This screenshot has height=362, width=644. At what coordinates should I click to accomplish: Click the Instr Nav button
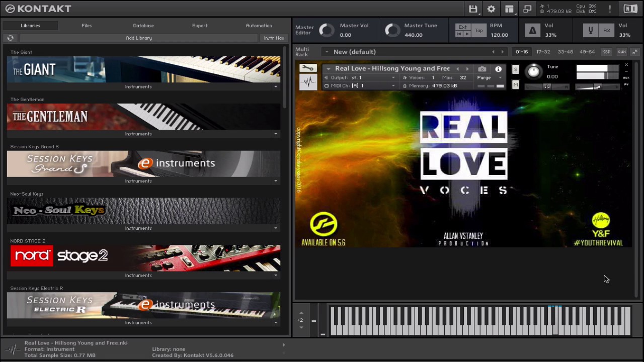pyautogui.click(x=274, y=38)
